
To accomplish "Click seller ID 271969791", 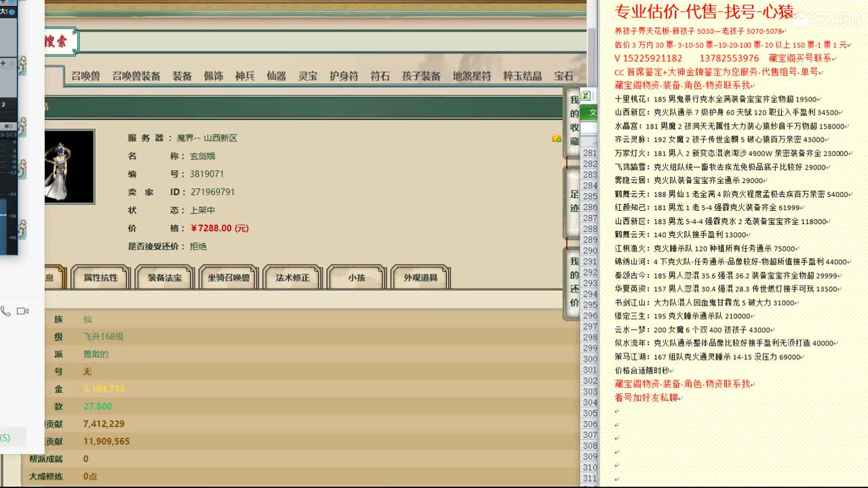I will [212, 192].
